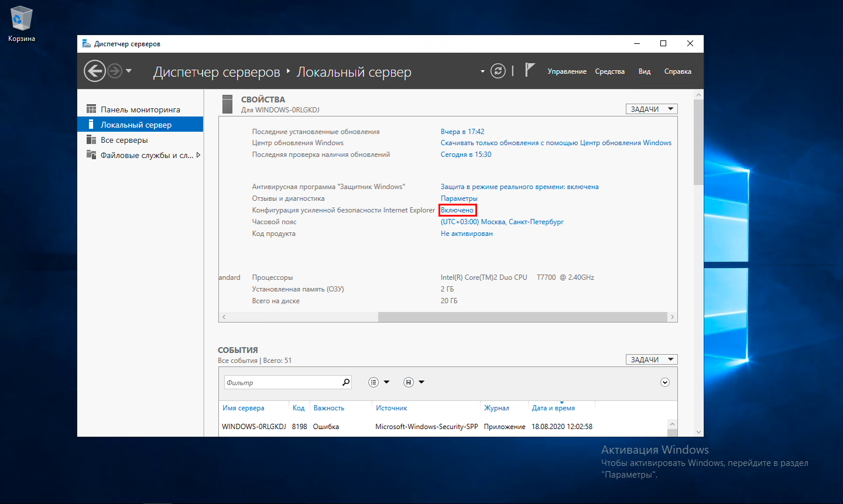Click main pane vertical scrollbar up arrow
The height and width of the screenshot is (504, 843).
[x=698, y=95]
